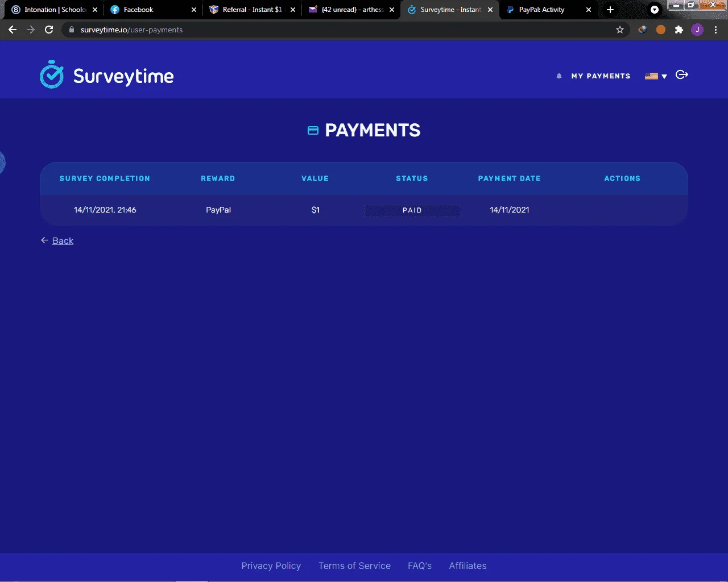Image resolution: width=728 pixels, height=582 pixels.
Task: Click the extension icon left of orange circle
Action: click(x=643, y=30)
